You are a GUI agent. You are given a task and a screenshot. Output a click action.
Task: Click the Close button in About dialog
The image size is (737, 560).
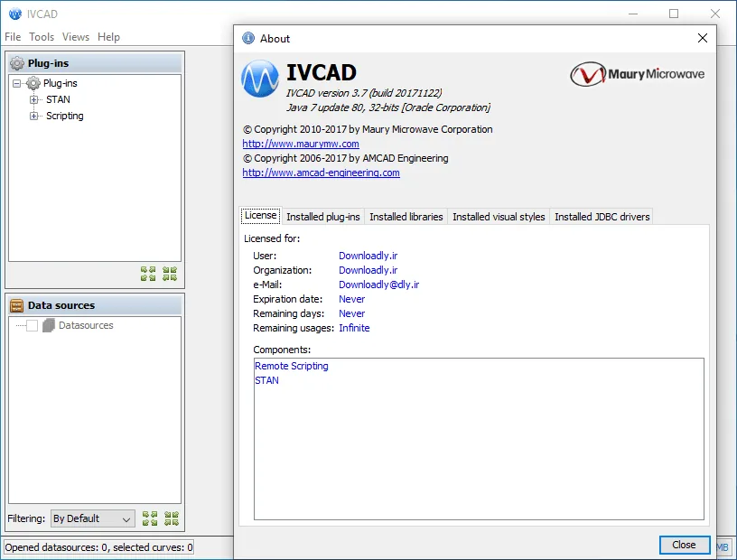(x=684, y=545)
